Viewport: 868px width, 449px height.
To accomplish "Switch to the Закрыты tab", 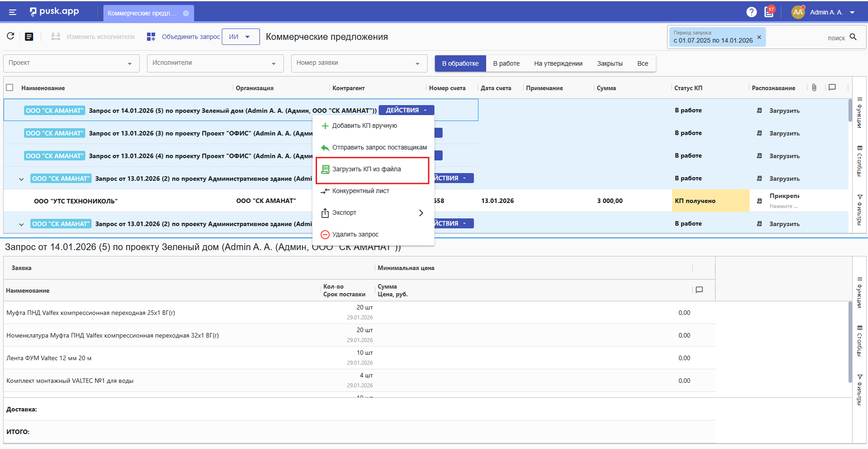I will (610, 63).
